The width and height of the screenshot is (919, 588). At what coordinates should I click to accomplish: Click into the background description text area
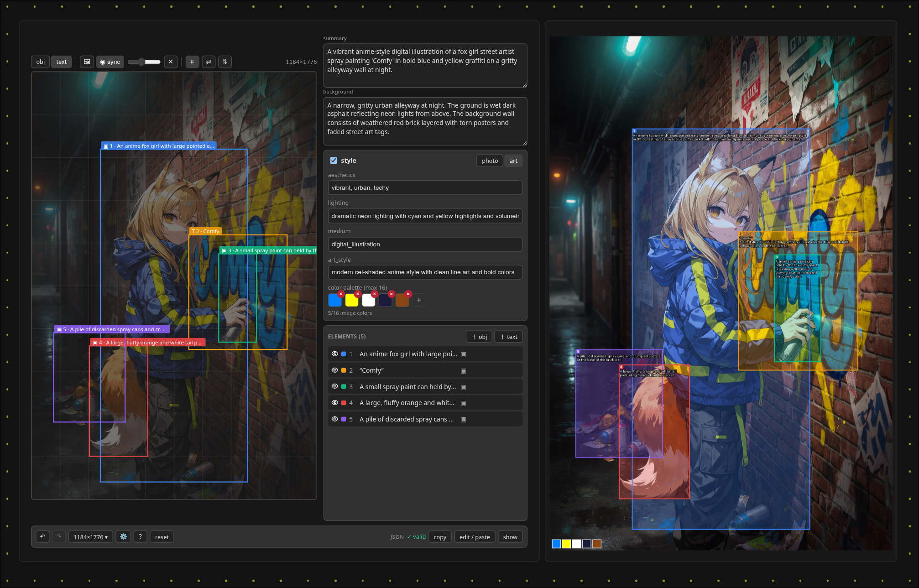(425, 121)
